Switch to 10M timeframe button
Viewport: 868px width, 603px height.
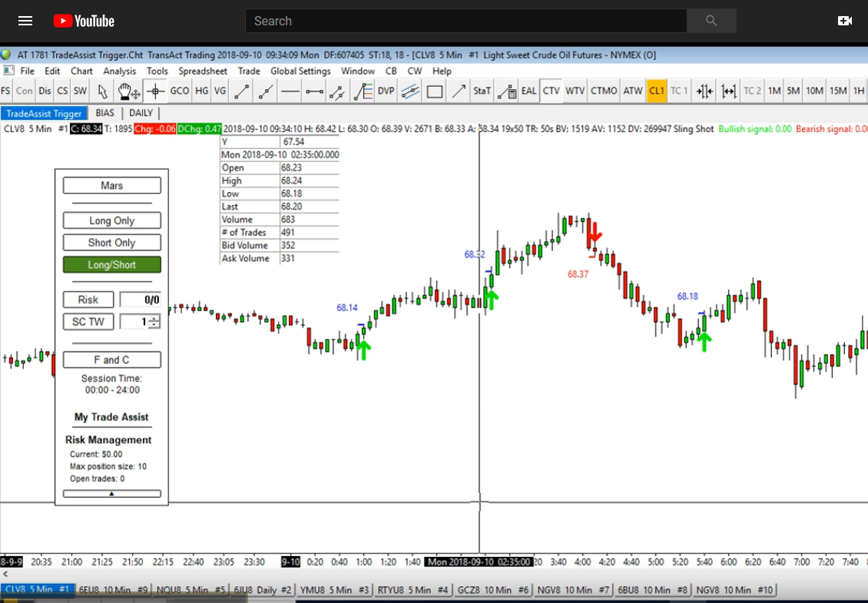tap(814, 91)
